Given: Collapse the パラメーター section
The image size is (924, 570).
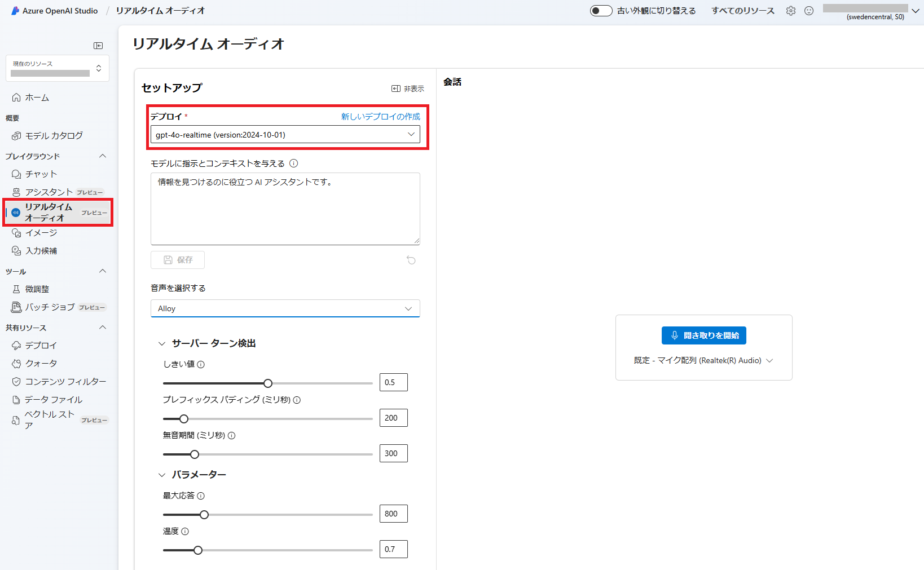Looking at the screenshot, I should (x=162, y=475).
